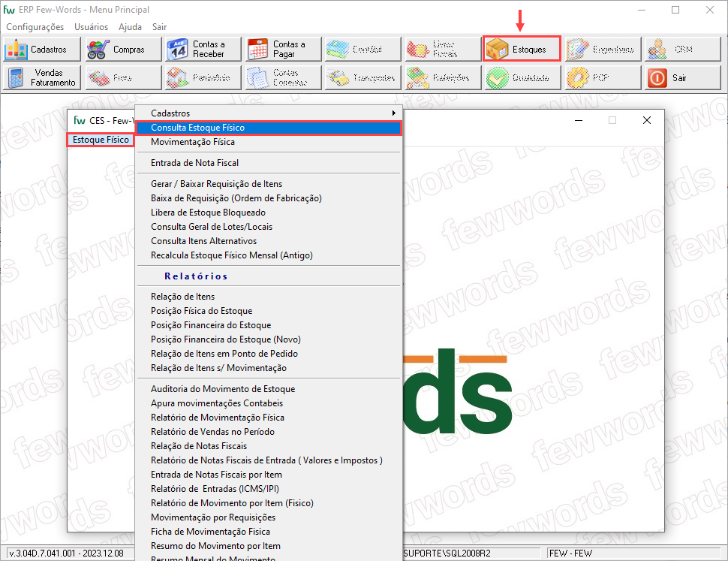Open Resumo do Movimento por Item
The height and width of the screenshot is (561, 728).
[x=269, y=546]
